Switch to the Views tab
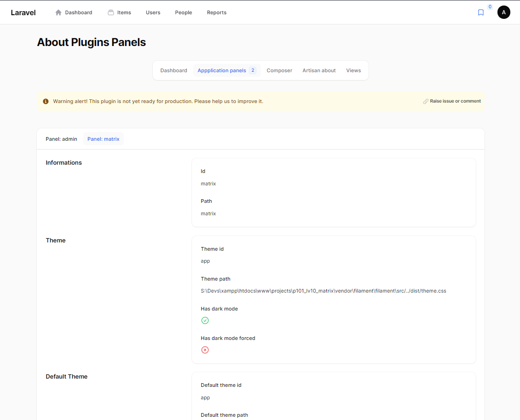 click(353, 70)
